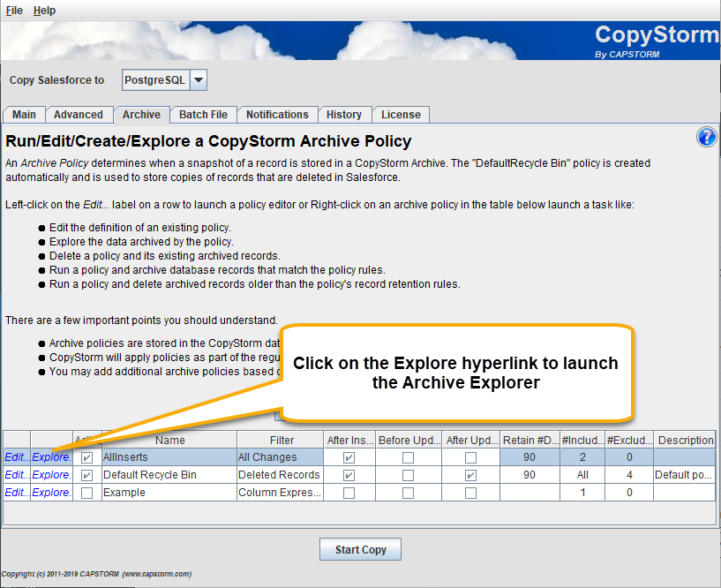Toggle Before Update checkbox for Default Recycle Bin

408,475
